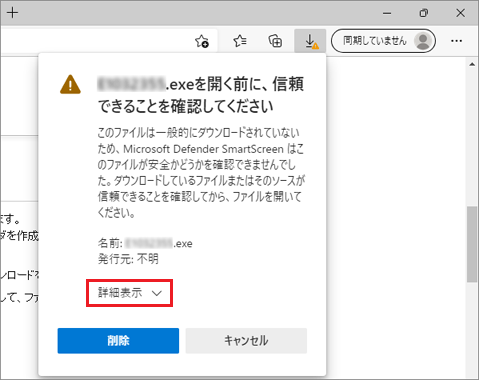
Task: Restore down the browser window
Action: 424,13
